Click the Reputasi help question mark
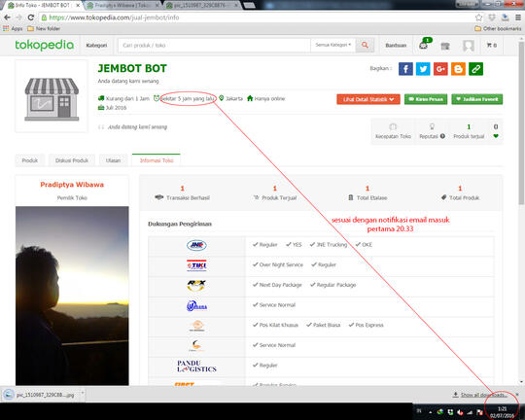Viewport: 525px width, 420px height. point(442,136)
